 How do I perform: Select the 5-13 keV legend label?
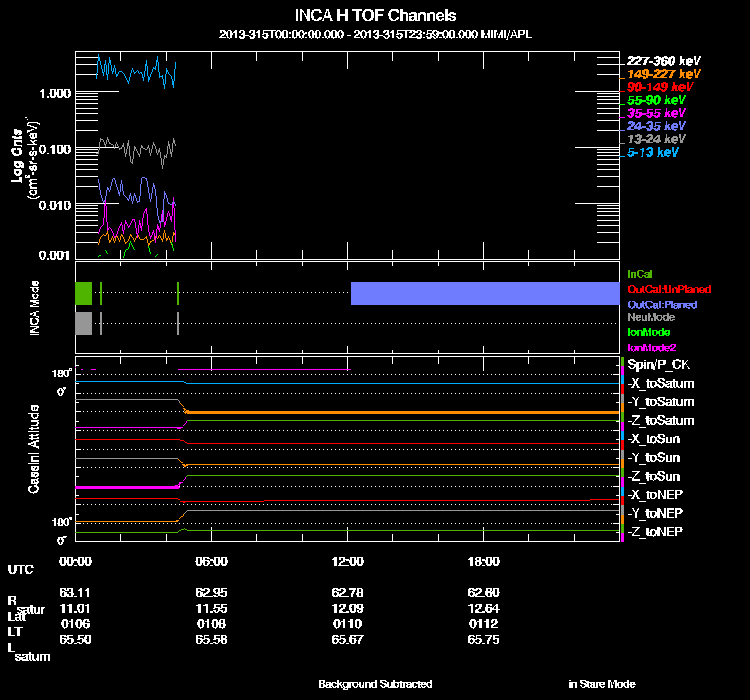(x=652, y=152)
